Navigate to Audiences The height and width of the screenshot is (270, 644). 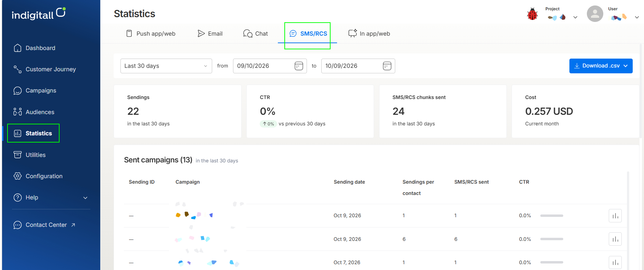34,112
